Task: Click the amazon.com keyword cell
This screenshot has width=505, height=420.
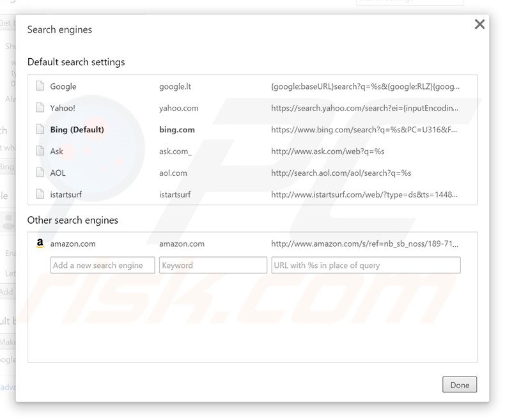Action: (182, 244)
